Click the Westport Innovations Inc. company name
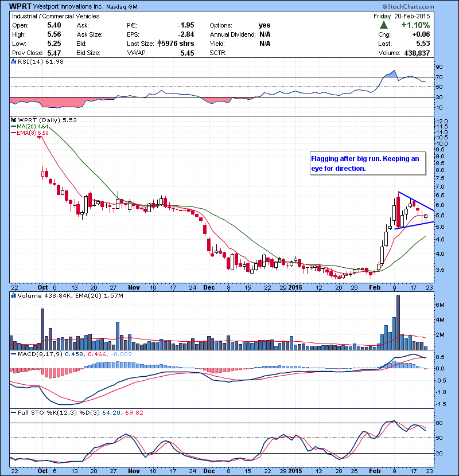This screenshot has width=459, height=476. [x=68, y=6]
